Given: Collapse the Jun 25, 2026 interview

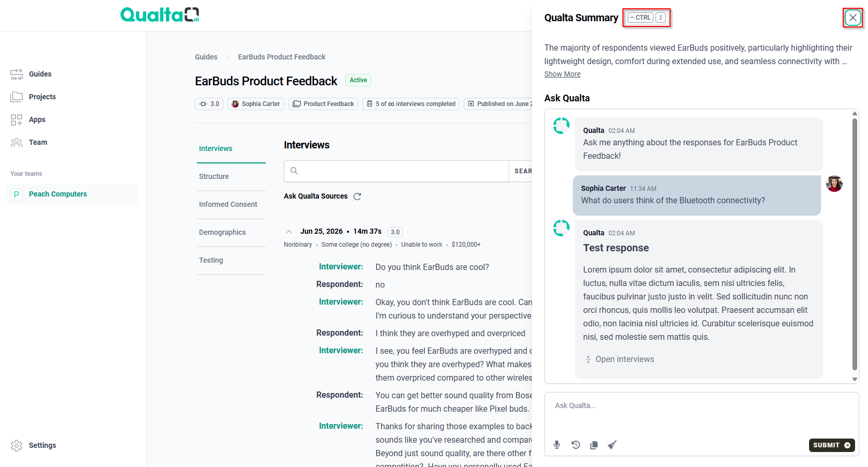Looking at the screenshot, I should pos(289,232).
